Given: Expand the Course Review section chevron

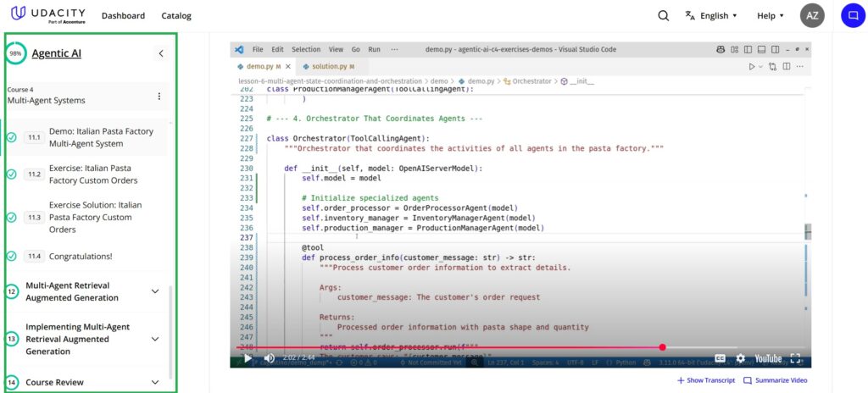Looking at the screenshot, I should (155, 382).
